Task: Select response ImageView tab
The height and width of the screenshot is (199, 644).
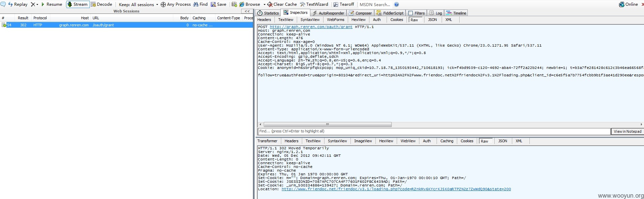Action: [363, 141]
